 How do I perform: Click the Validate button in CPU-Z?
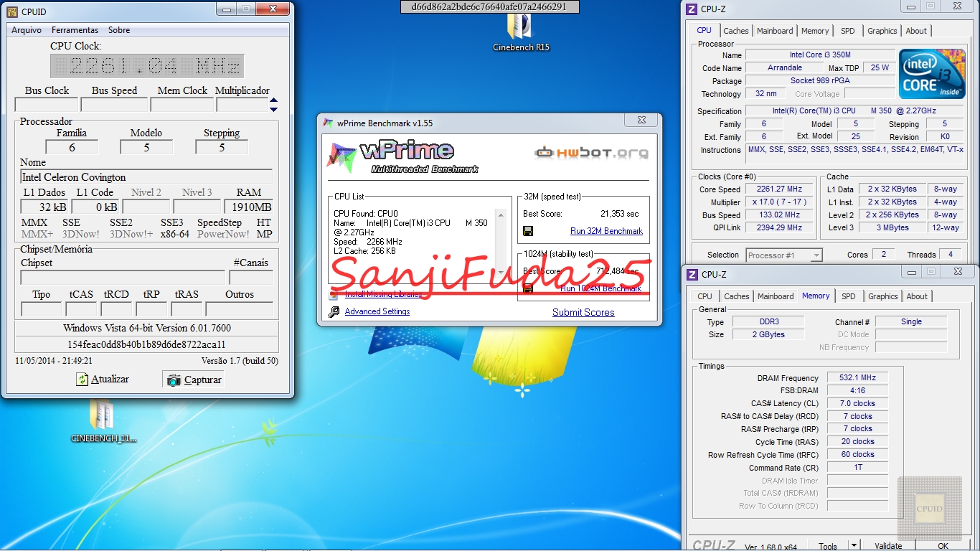[x=888, y=546]
